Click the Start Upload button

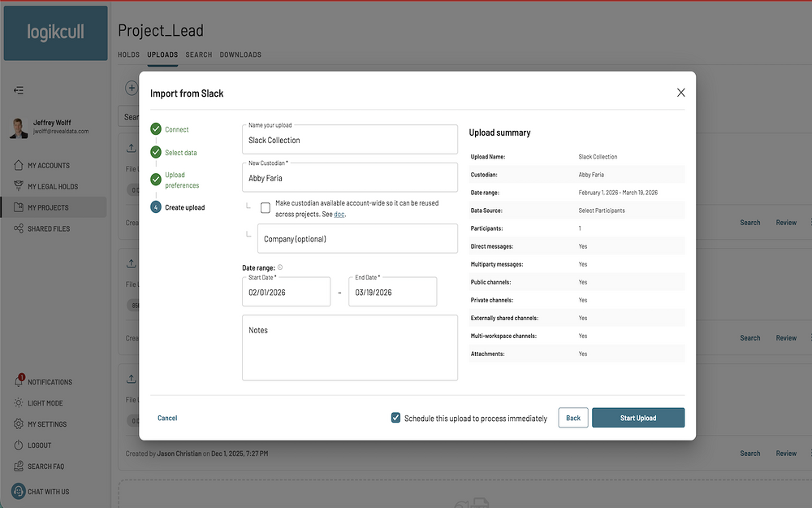coord(638,418)
